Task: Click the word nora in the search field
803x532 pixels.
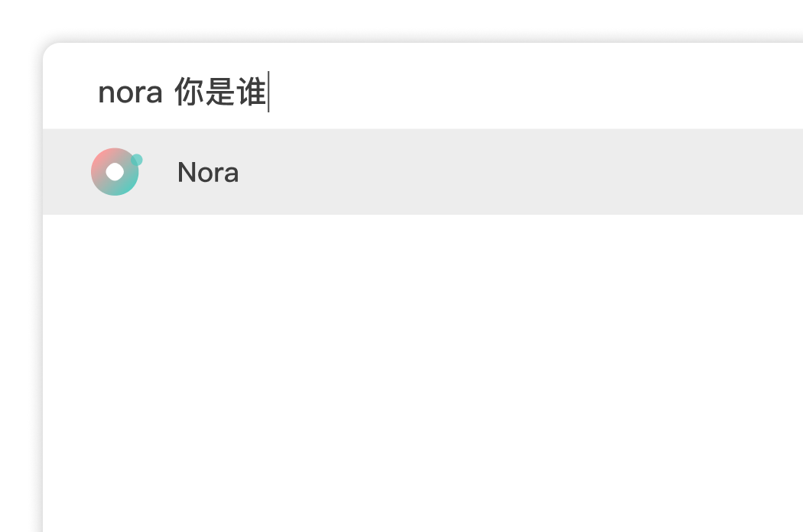Action: click(130, 94)
